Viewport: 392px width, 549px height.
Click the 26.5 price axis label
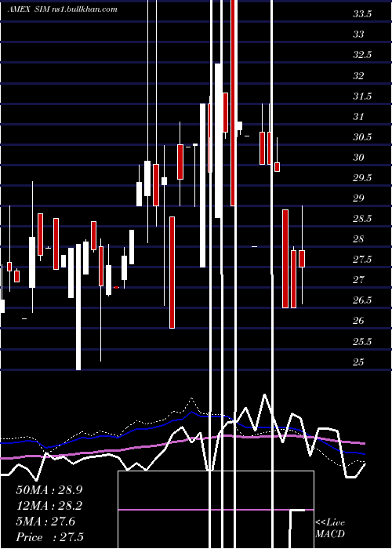pos(362,300)
